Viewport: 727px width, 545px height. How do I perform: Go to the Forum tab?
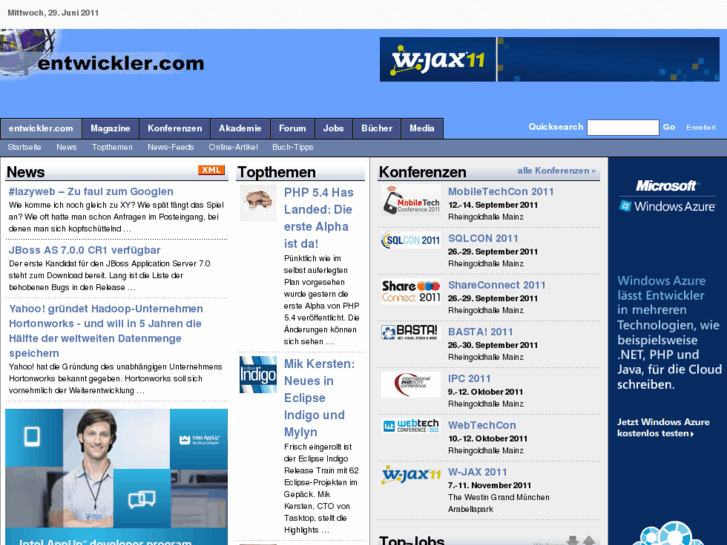click(x=293, y=128)
